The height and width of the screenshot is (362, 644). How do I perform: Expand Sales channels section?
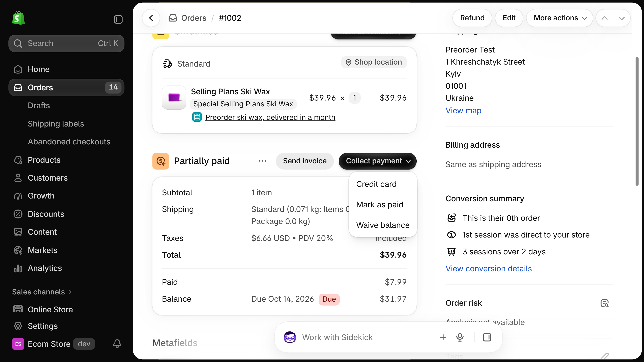(x=42, y=292)
